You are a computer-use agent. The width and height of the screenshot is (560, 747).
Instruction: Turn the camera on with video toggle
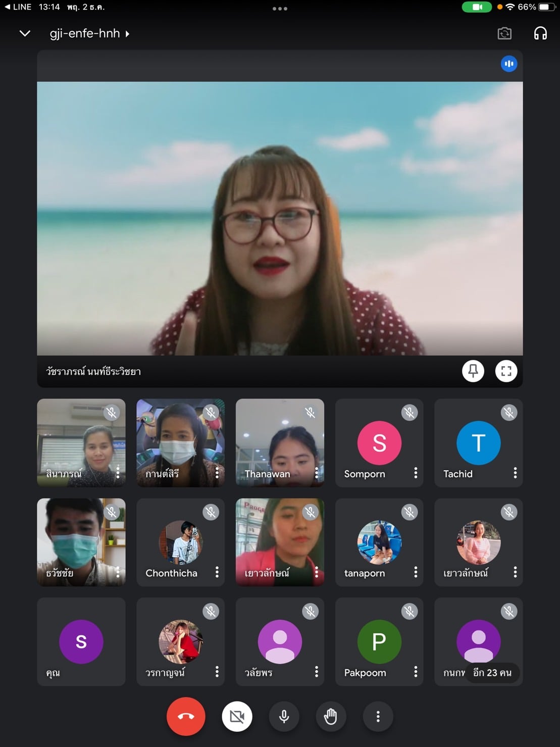tap(237, 716)
